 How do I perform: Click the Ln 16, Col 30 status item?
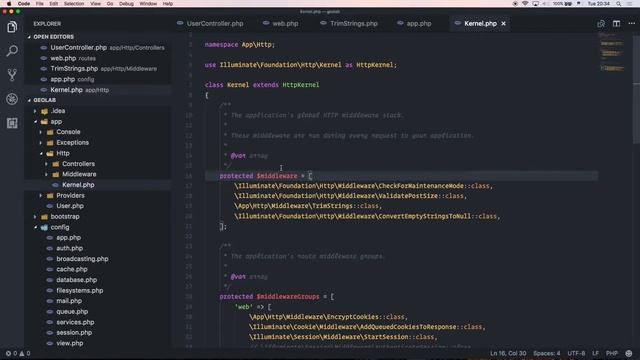[x=508, y=353]
